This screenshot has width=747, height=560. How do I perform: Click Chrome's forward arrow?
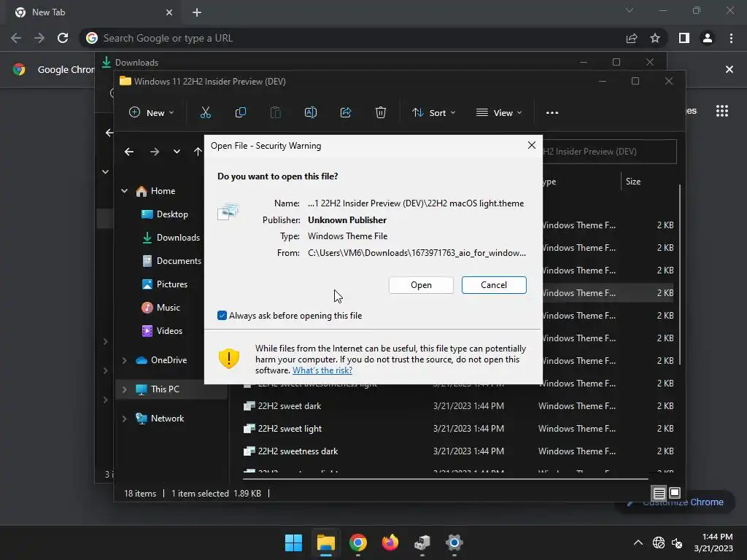[x=39, y=38]
